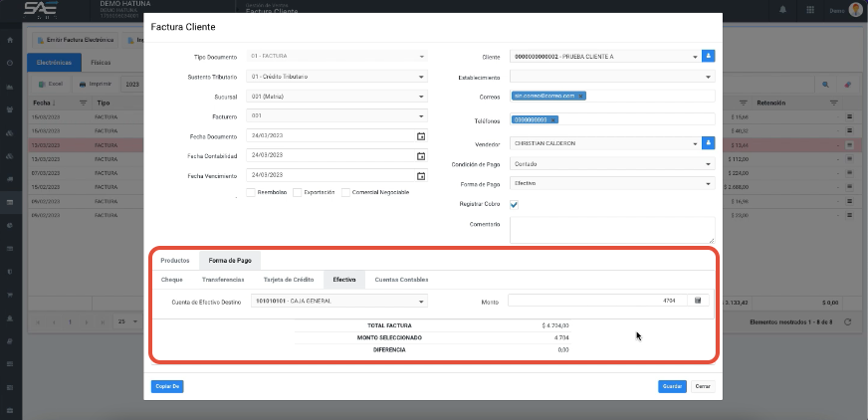Viewport: 868px width, 420px height.
Task: Expand the Cuenta de Efectivo Destino dropdown
Action: (x=421, y=302)
